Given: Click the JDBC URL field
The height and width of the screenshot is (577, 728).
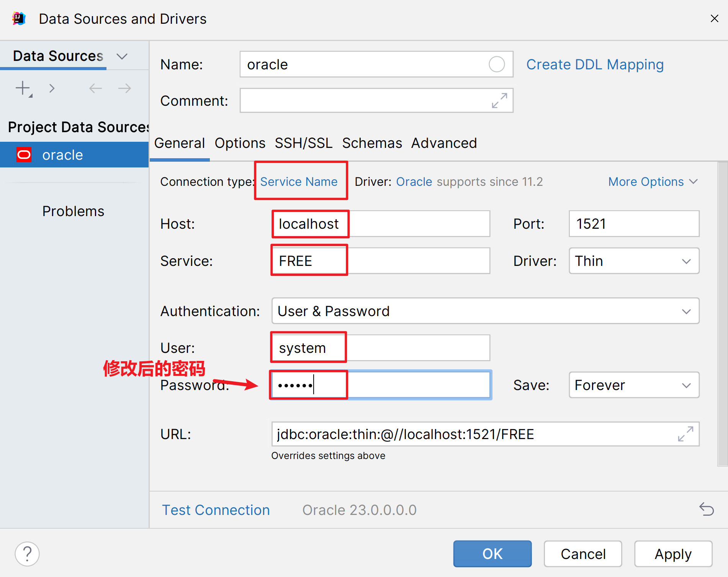Looking at the screenshot, I should 485,434.
